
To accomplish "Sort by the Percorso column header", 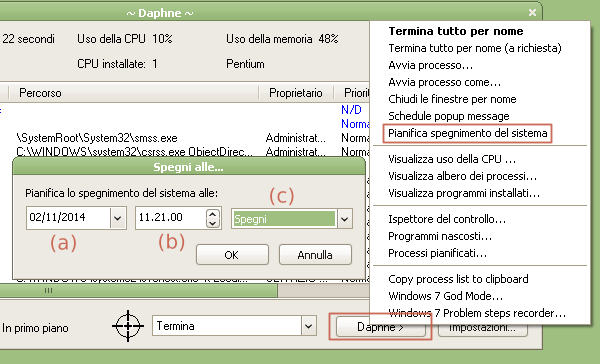I will click(134, 93).
